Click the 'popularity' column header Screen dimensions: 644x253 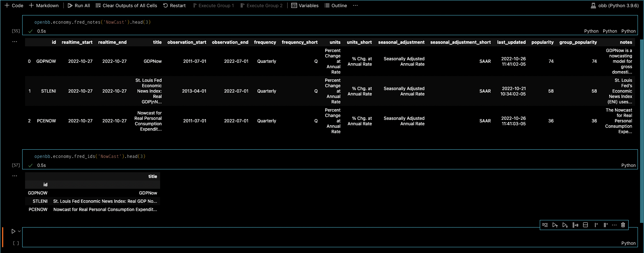(542, 42)
